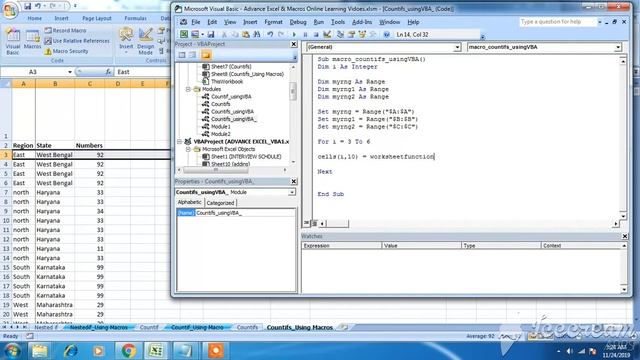Open the Add-Ins menu

pos(362,22)
